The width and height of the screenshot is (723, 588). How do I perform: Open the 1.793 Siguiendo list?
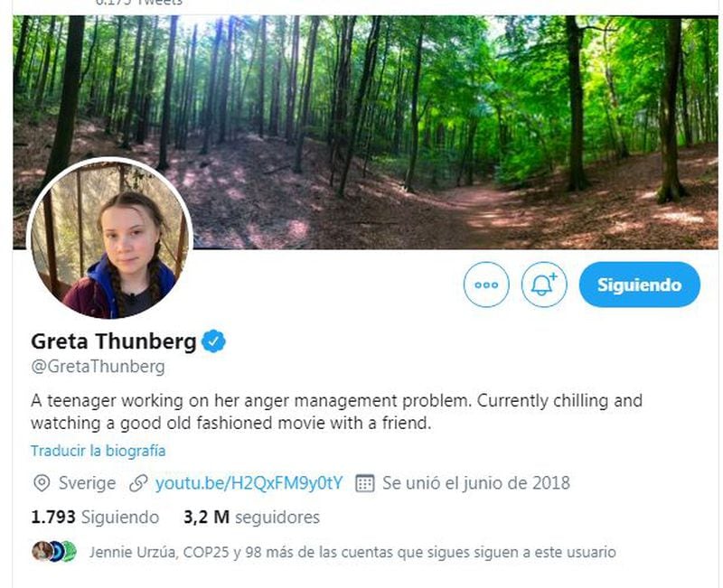[95, 517]
